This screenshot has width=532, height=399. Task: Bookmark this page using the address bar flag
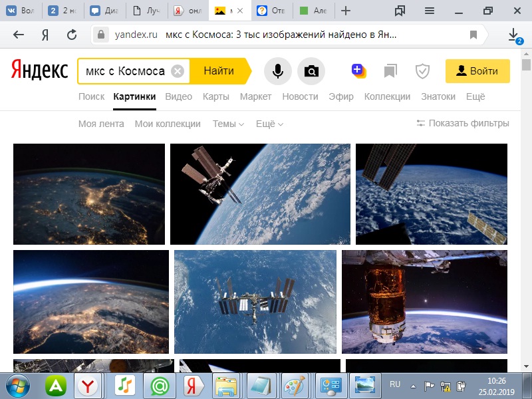(473, 35)
